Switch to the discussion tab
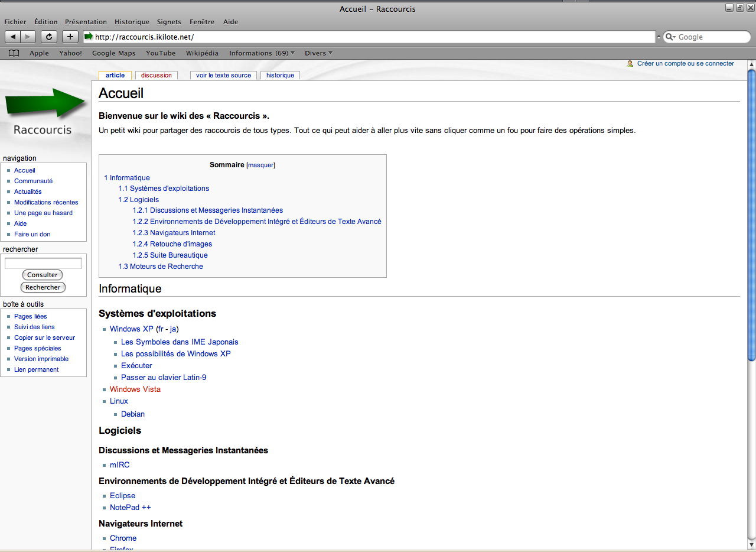The image size is (756, 552). [157, 76]
